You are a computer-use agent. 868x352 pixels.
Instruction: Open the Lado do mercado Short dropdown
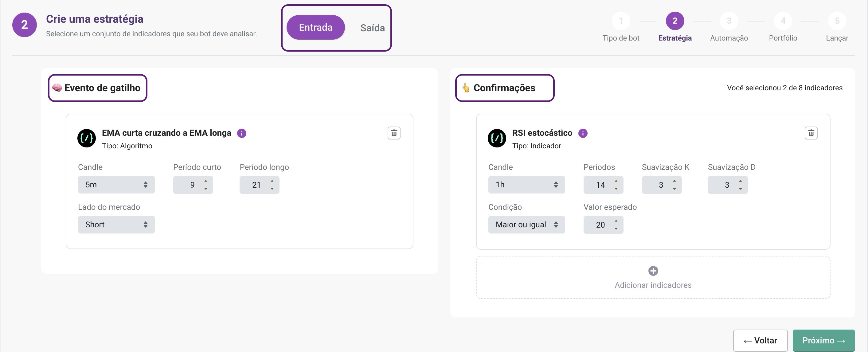coord(116,225)
